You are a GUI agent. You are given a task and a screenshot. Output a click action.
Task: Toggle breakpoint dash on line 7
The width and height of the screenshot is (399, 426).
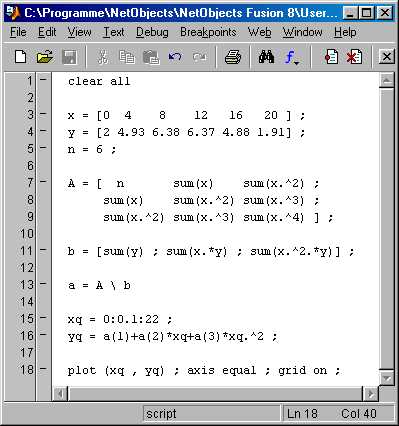click(x=43, y=182)
